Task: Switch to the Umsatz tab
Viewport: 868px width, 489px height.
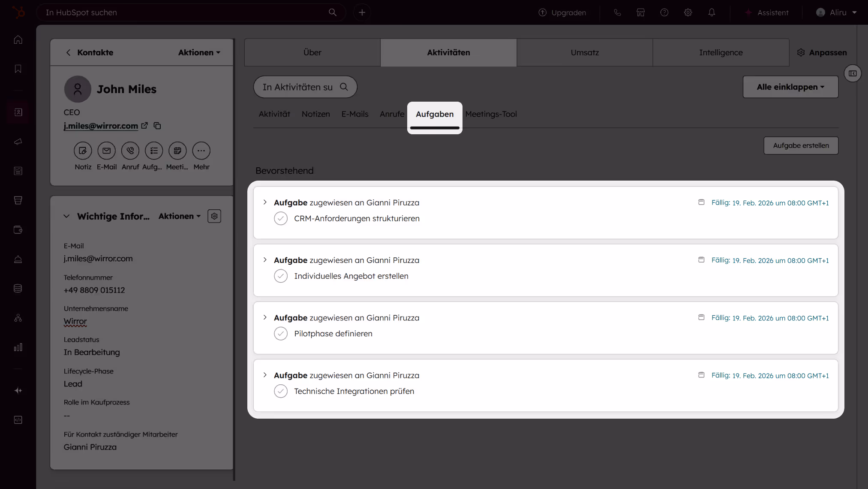Action: click(x=585, y=52)
